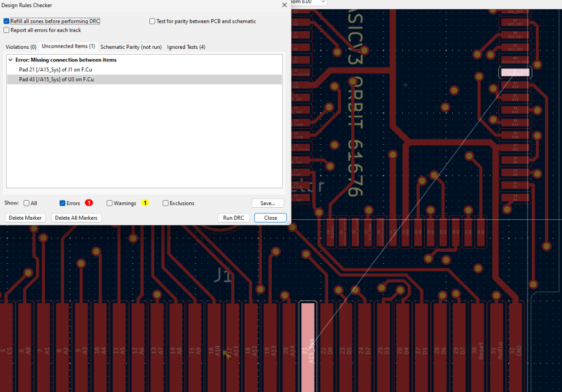
Task: Enable Test for parity between PCB and schematic
Action: coord(152,21)
